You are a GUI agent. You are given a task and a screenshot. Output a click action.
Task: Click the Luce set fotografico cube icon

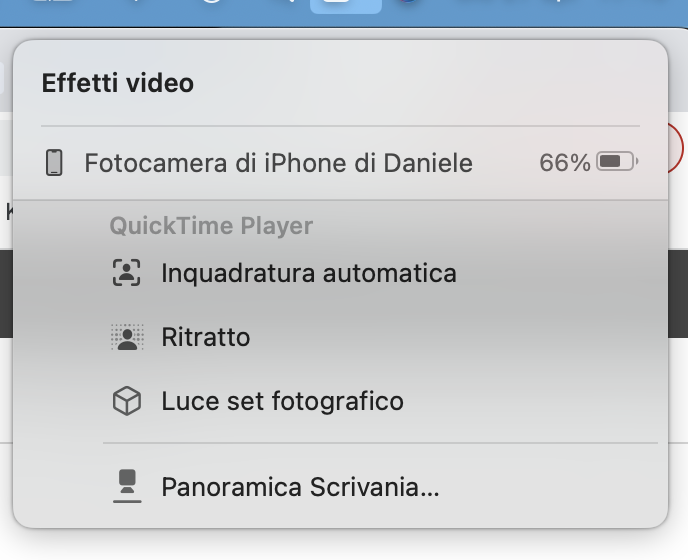click(126, 402)
